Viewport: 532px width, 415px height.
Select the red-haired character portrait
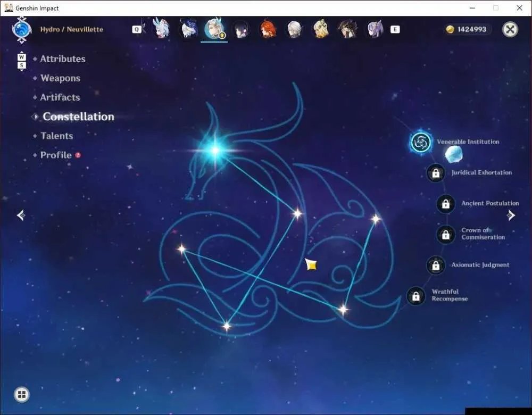268,29
